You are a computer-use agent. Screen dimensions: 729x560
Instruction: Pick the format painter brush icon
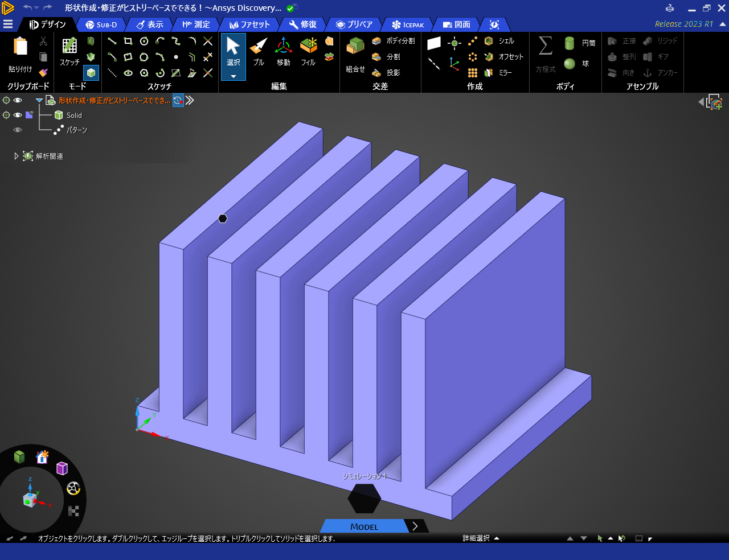pos(43,72)
